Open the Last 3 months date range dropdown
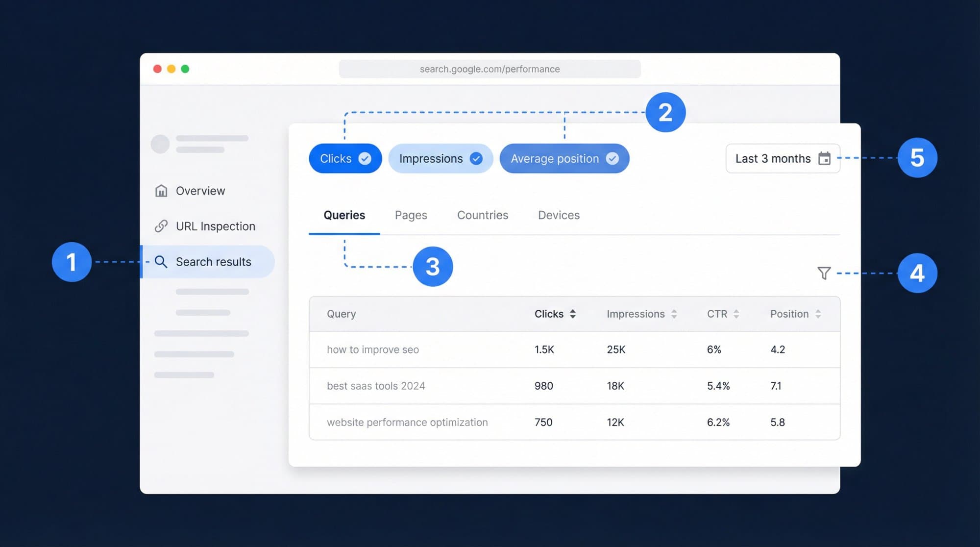This screenshot has width=980, height=547. [x=783, y=158]
